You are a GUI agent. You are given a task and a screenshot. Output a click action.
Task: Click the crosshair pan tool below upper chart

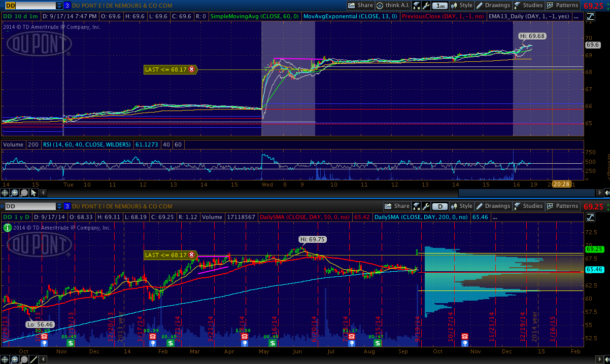(x=6, y=193)
